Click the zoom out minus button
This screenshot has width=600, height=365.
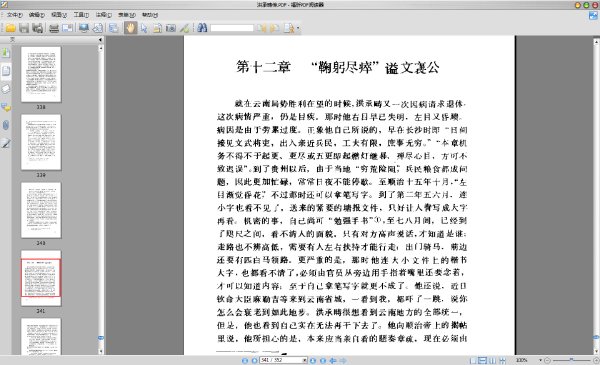[x=548, y=360]
